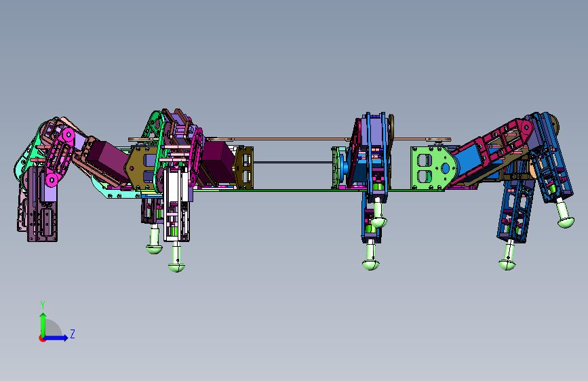Viewport: 588px width, 381px height.
Task: Select the gray YZ plane arc on the triad
Action: 53,327
